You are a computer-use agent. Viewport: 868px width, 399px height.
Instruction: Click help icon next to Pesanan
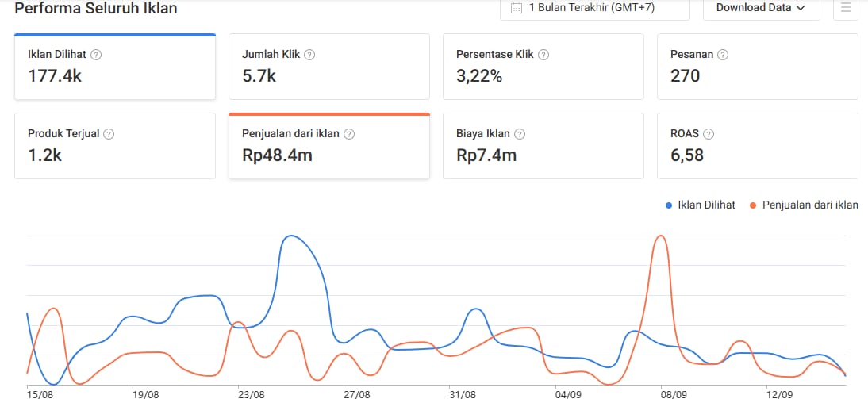pos(723,55)
